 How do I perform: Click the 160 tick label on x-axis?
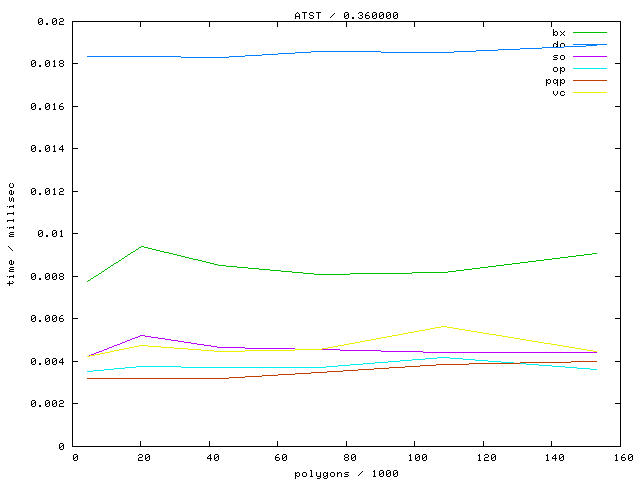click(x=620, y=458)
